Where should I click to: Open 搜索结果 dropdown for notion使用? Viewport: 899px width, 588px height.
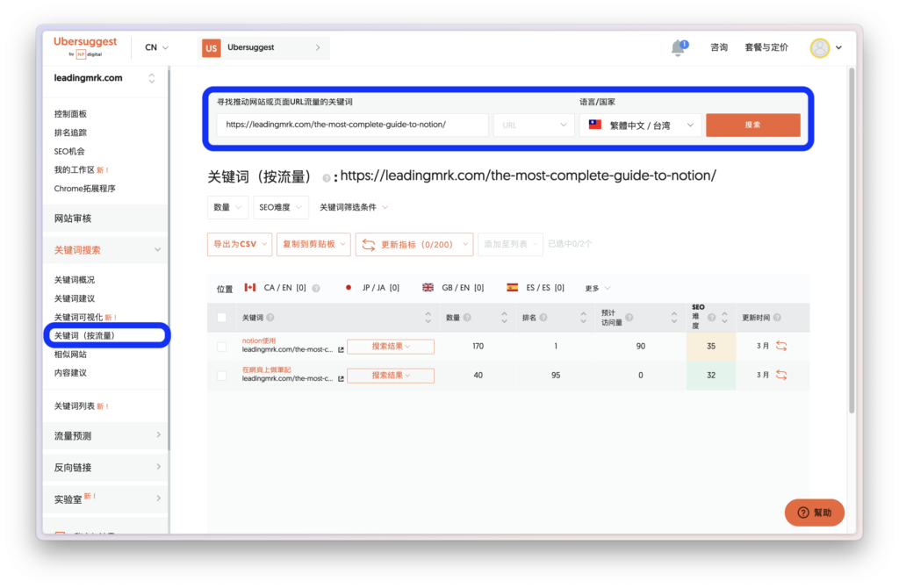click(x=391, y=346)
